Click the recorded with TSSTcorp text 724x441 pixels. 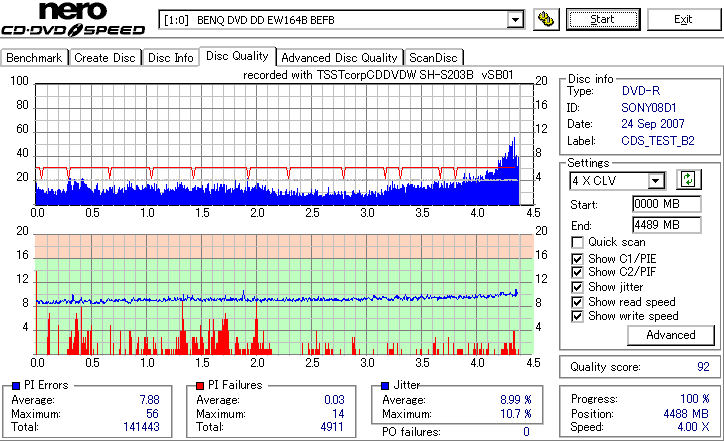(378, 75)
